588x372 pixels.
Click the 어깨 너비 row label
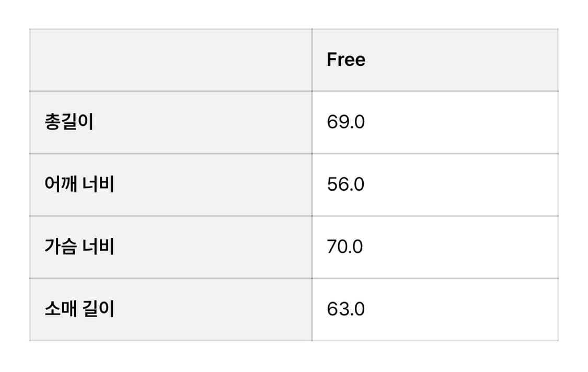[x=79, y=184]
